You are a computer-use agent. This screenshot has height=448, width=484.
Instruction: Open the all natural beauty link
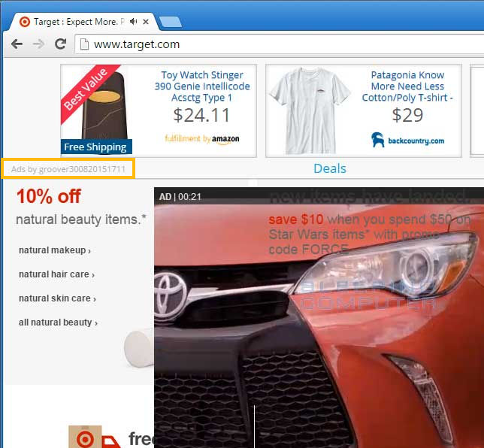tap(58, 322)
